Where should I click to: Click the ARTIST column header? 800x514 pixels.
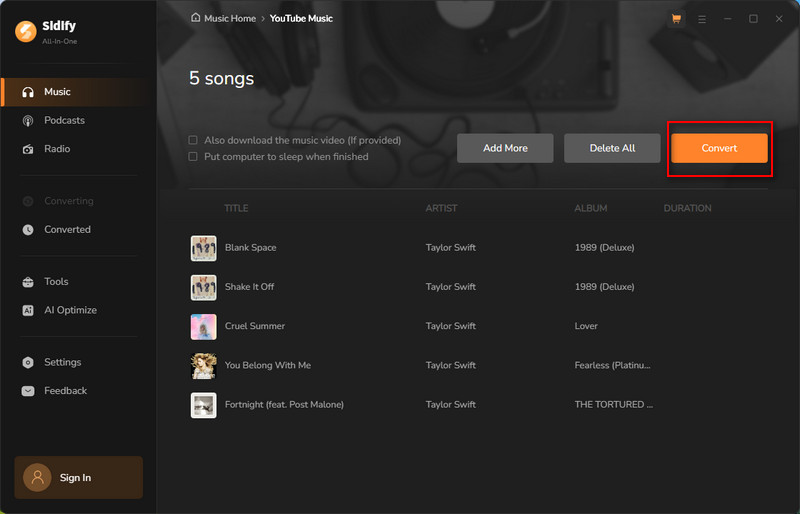coord(441,208)
